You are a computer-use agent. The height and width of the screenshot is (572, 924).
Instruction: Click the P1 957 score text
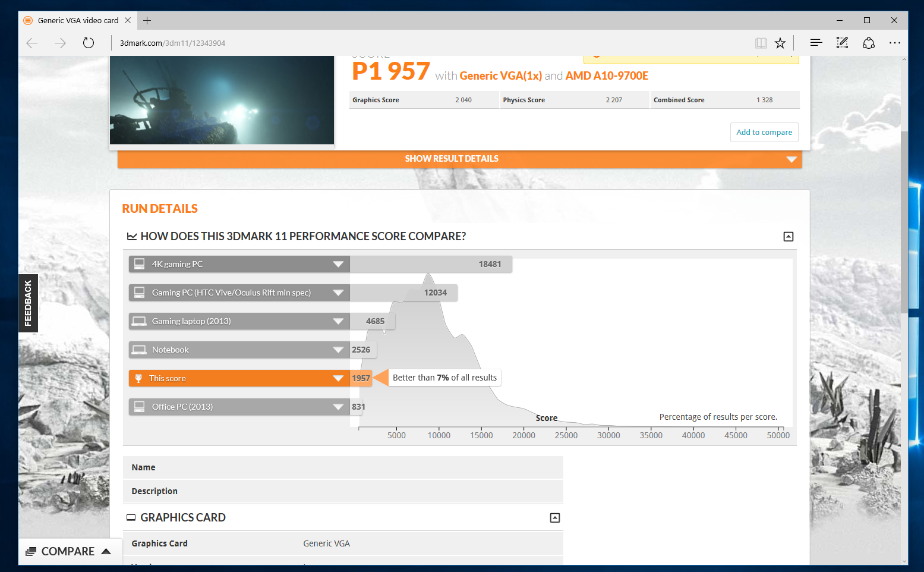coord(390,71)
